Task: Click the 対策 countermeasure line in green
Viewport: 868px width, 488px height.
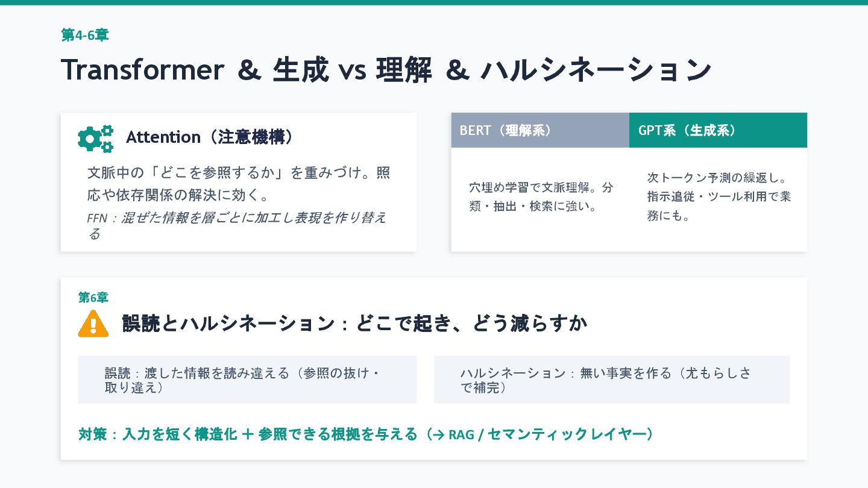Action: click(x=247, y=434)
